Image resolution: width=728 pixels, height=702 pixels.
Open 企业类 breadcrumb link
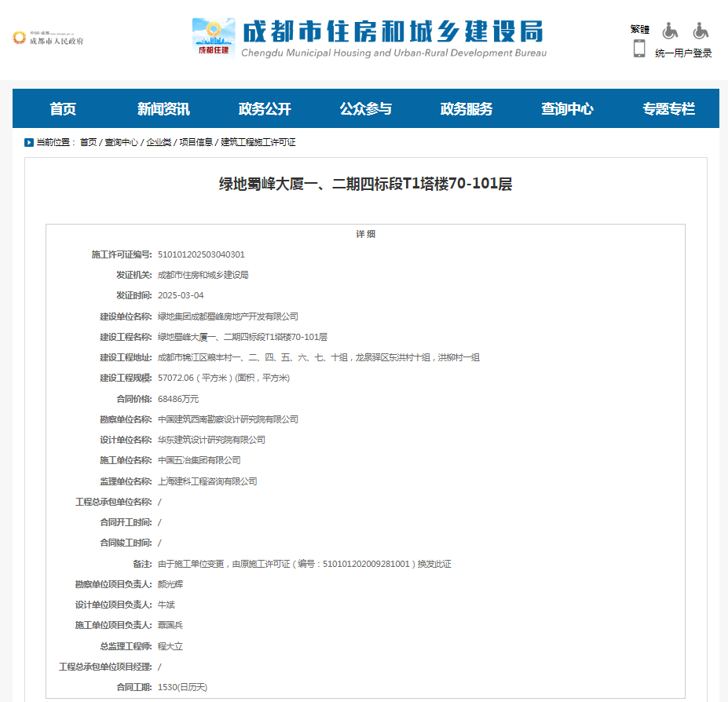tap(159, 142)
